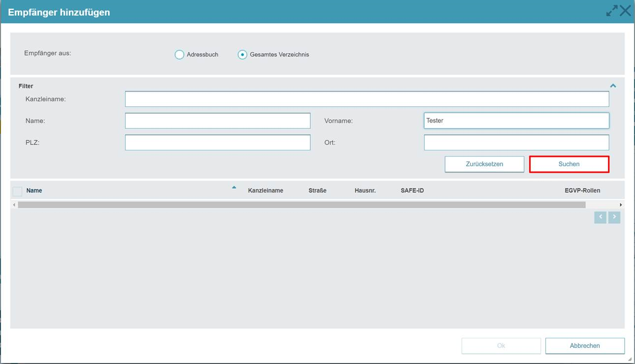This screenshot has width=635, height=364.
Task: Click the Suchen button
Action: [x=569, y=164]
